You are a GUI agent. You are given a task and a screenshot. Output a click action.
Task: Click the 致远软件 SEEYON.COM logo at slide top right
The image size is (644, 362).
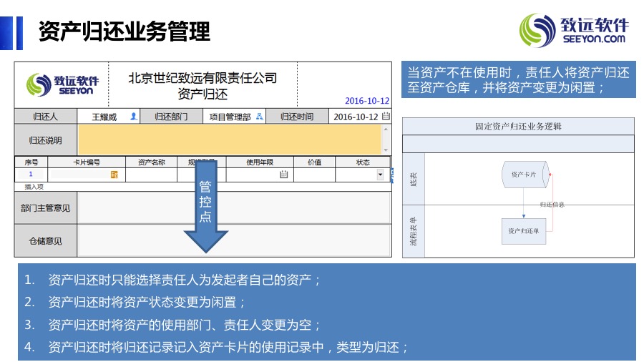[574, 30]
